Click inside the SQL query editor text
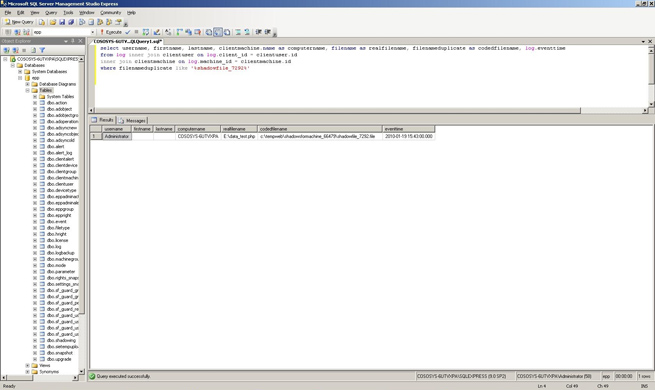 pos(332,58)
